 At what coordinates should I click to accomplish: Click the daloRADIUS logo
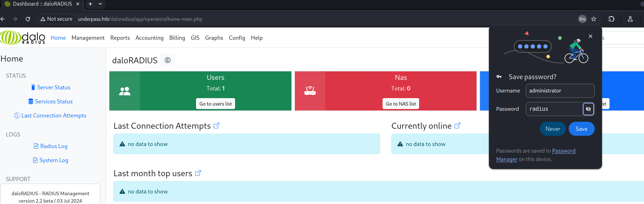[x=23, y=38]
